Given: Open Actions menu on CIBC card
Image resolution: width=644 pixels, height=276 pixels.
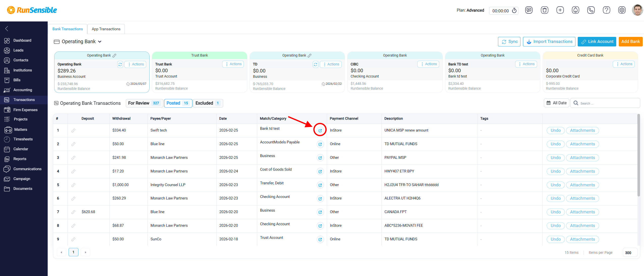Looking at the screenshot, I should pos(428,64).
